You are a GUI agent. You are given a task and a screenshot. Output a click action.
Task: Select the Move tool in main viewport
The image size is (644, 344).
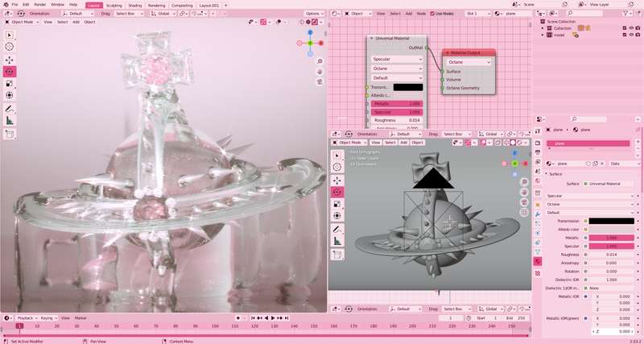tap(10, 60)
